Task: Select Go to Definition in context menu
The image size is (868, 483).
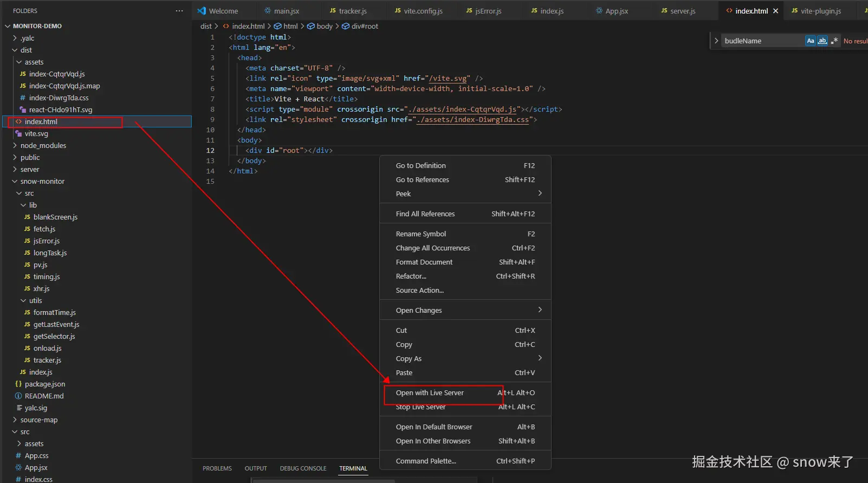Action: click(x=465, y=165)
